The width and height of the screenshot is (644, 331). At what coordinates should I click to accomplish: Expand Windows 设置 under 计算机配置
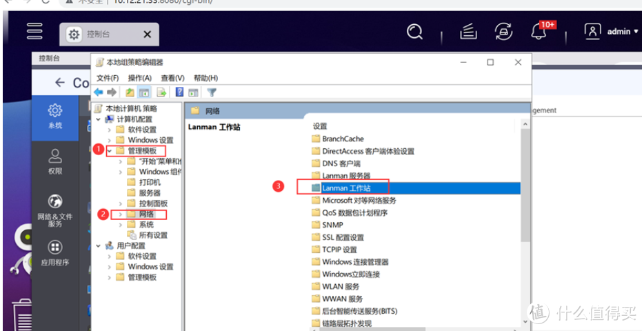[109, 140]
